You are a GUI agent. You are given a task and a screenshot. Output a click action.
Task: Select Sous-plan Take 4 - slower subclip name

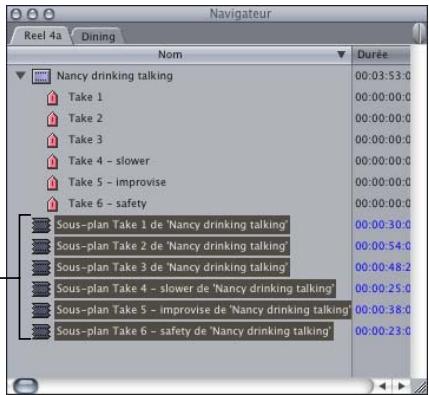(195, 289)
